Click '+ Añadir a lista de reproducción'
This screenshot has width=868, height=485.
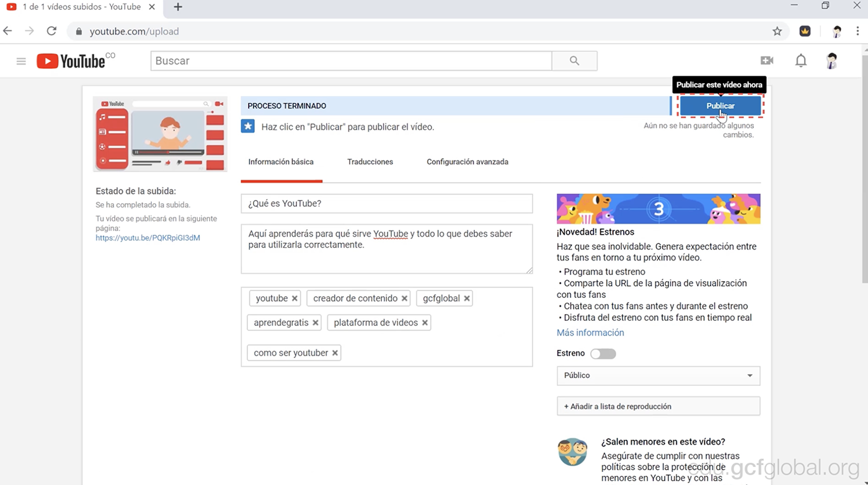[x=658, y=406]
